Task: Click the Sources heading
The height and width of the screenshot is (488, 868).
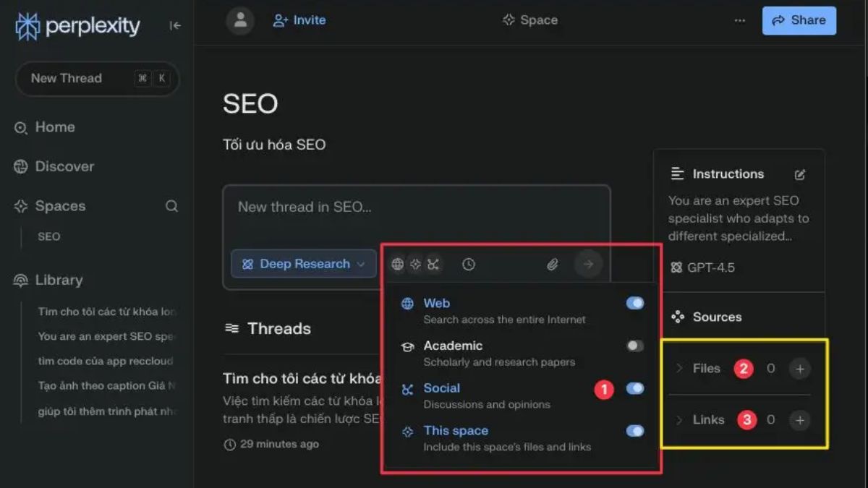Action: point(717,317)
